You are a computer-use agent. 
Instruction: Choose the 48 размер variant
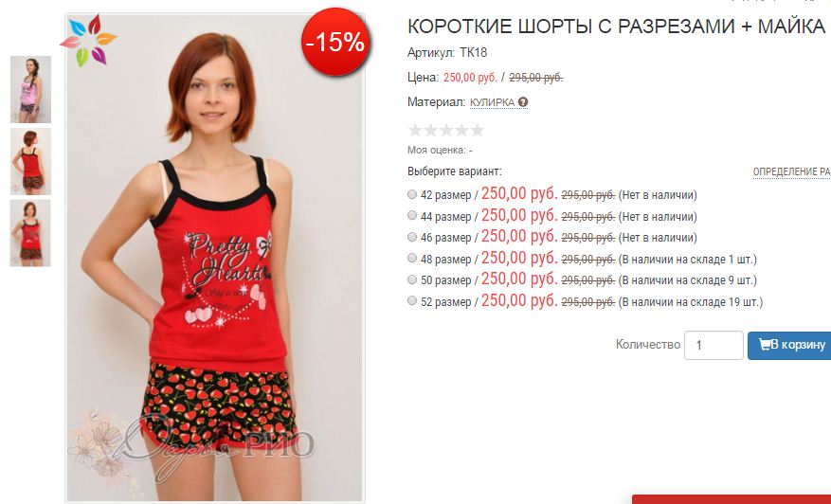pyautogui.click(x=412, y=258)
